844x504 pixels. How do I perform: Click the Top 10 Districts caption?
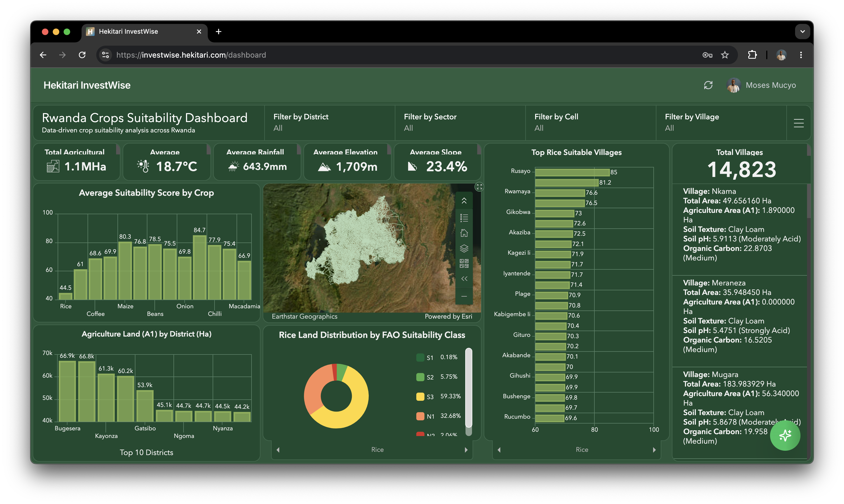click(x=146, y=452)
